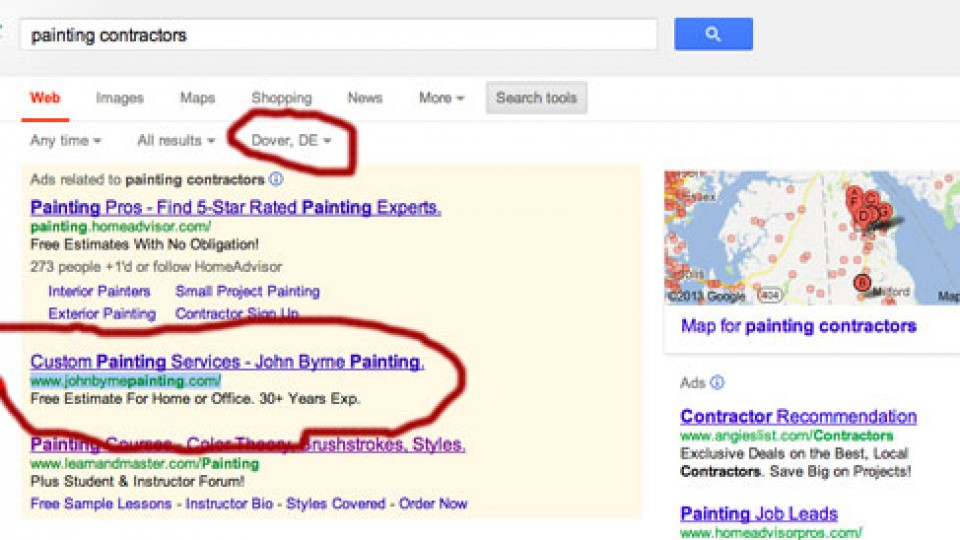Click the painting.homeadvisor.com URL
This screenshot has height=540, width=960.
121,227
